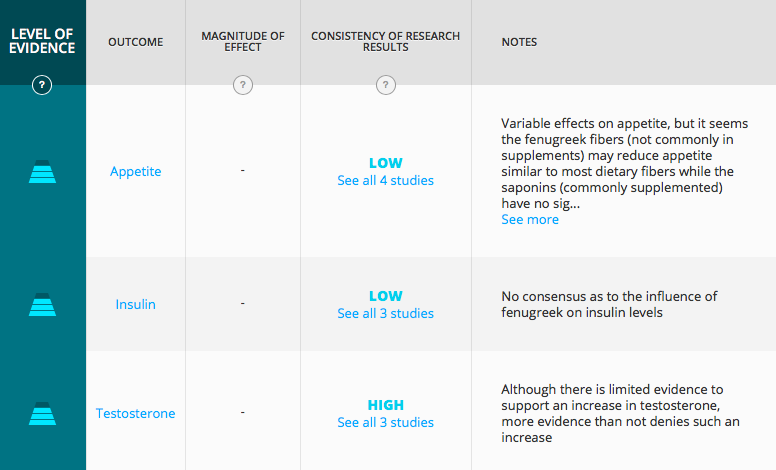Click the evidence pyramid icon for Appetite
This screenshot has height=470, width=776.
(x=43, y=172)
